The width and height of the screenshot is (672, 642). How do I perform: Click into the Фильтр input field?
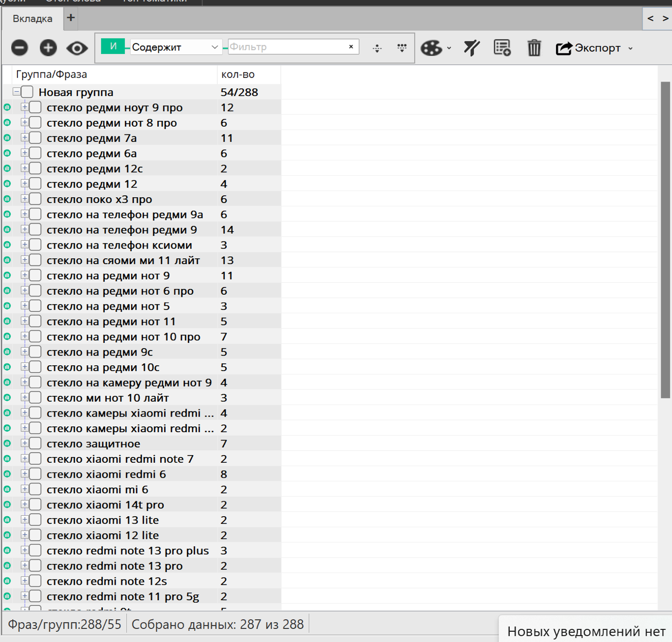point(287,47)
